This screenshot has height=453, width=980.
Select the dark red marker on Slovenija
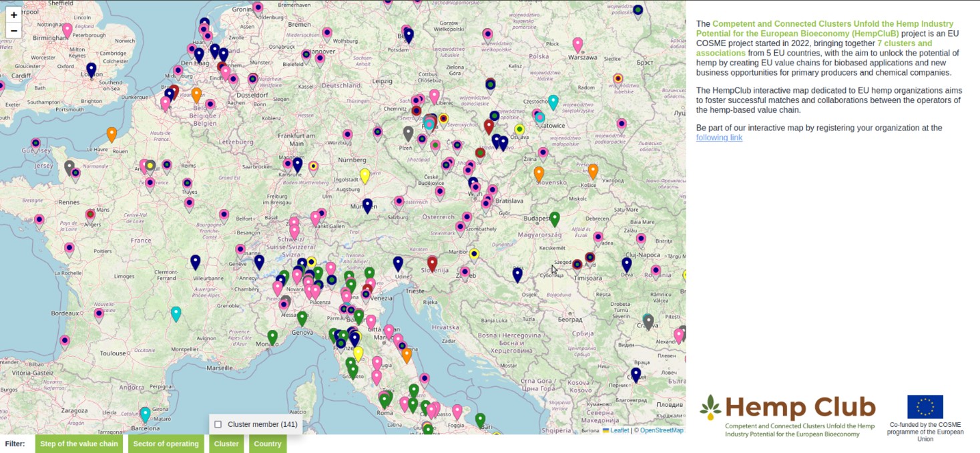432,263
